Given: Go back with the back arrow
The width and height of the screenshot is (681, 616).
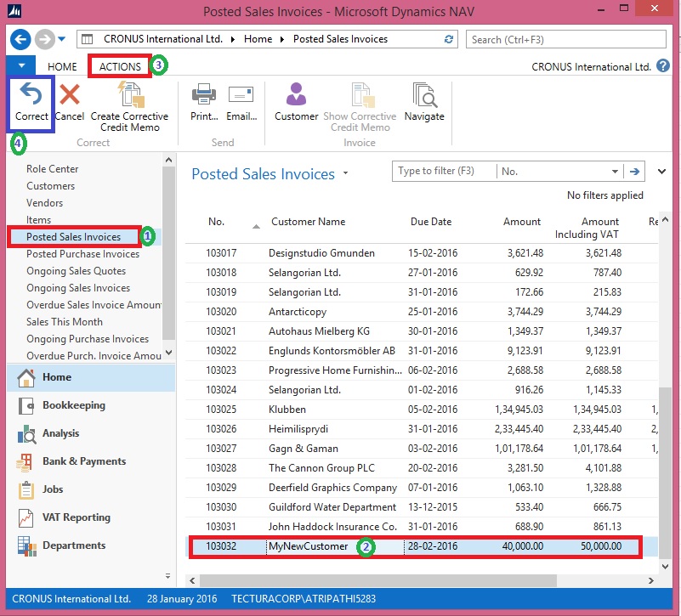Looking at the screenshot, I should [20, 39].
